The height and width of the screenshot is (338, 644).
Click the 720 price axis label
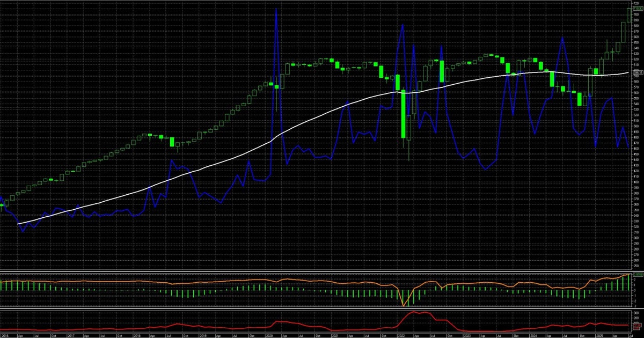pos(636,4)
